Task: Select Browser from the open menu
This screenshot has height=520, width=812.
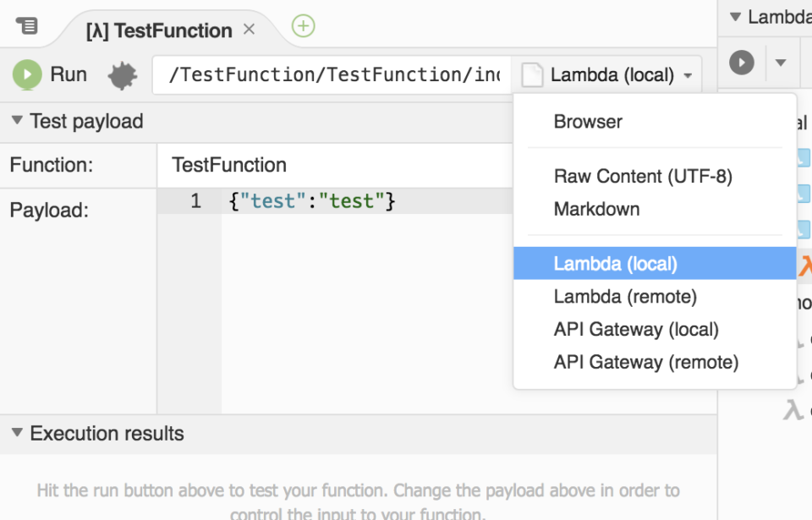Action: point(588,121)
